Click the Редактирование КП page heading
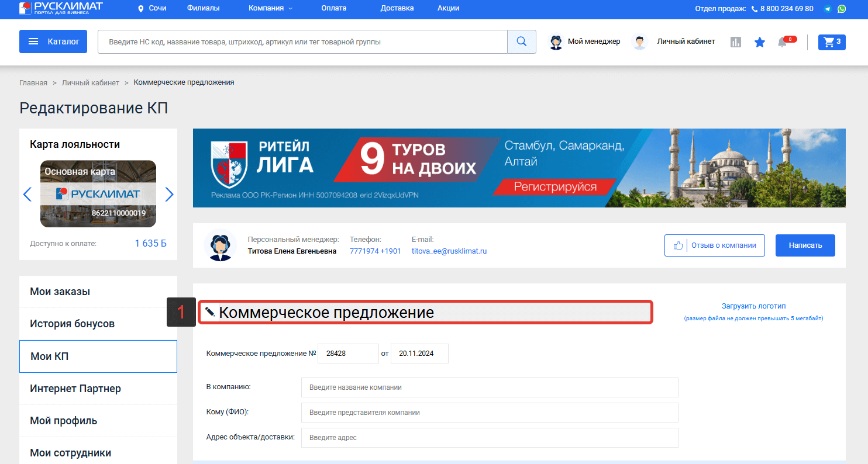The image size is (868, 464). point(94,108)
